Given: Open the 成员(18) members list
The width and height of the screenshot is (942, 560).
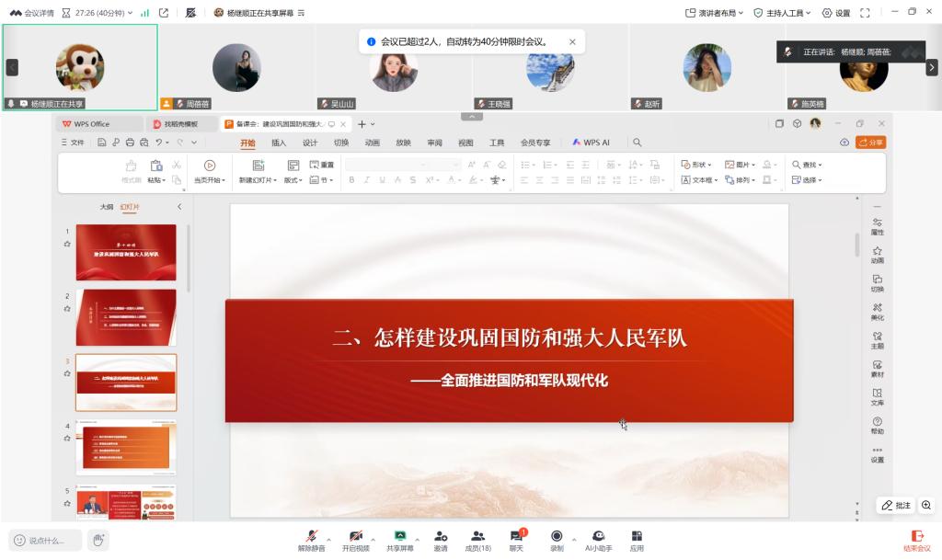Looking at the screenshot, I should (x=477, y=537).
